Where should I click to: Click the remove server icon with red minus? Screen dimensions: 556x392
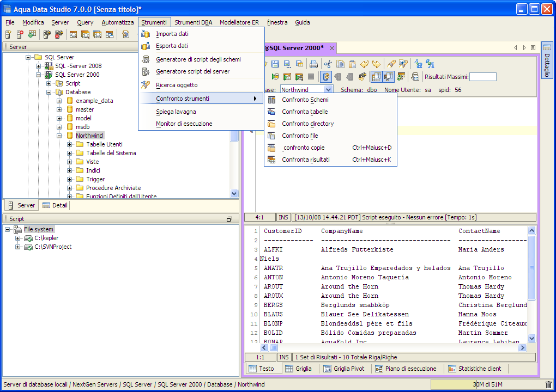coord(20,34)
